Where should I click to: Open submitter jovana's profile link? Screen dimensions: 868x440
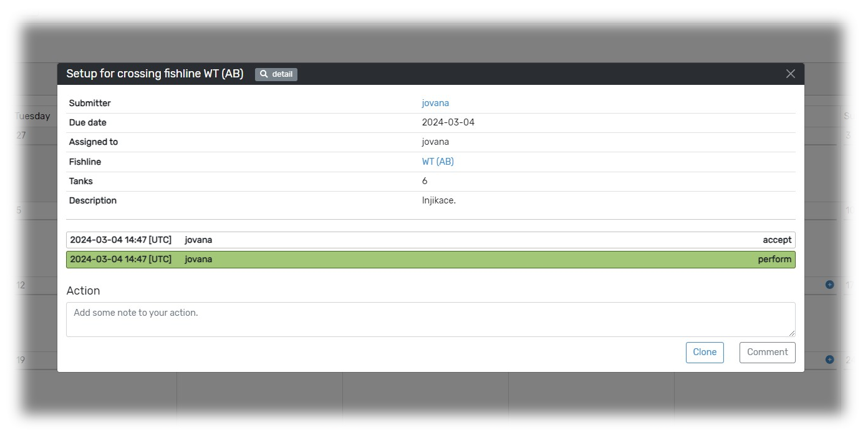tap(435, 103)
